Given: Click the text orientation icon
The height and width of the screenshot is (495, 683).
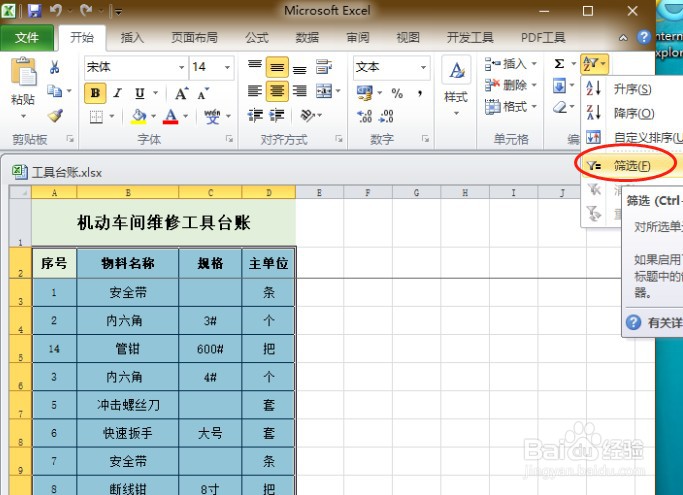Looking at the screenshot, I should 307,115.
